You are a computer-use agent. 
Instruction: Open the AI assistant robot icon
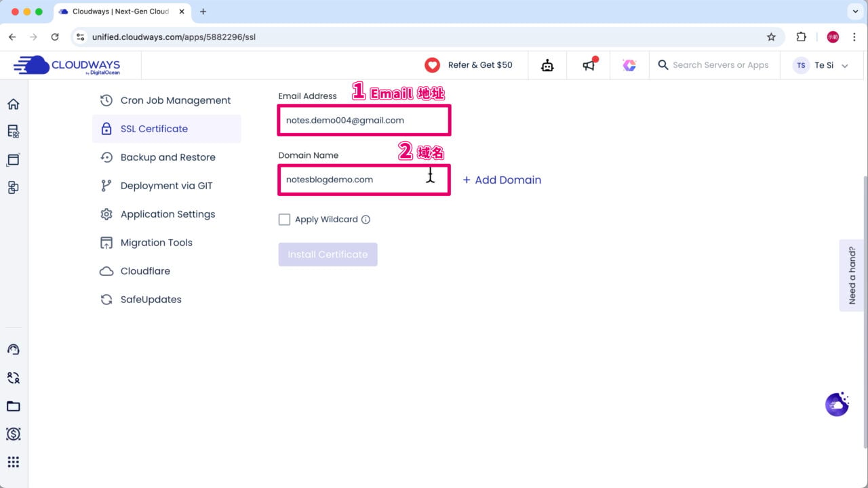click(x=547, y=65)
